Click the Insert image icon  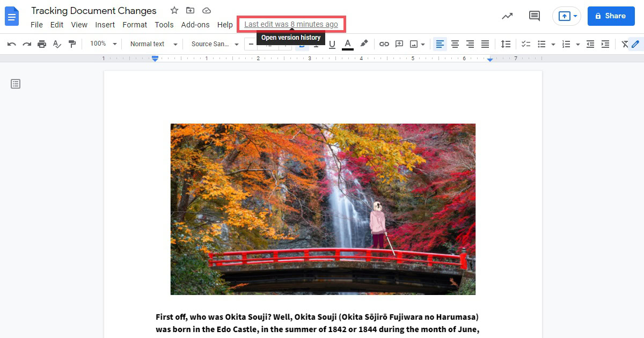[x=414, y=44]
